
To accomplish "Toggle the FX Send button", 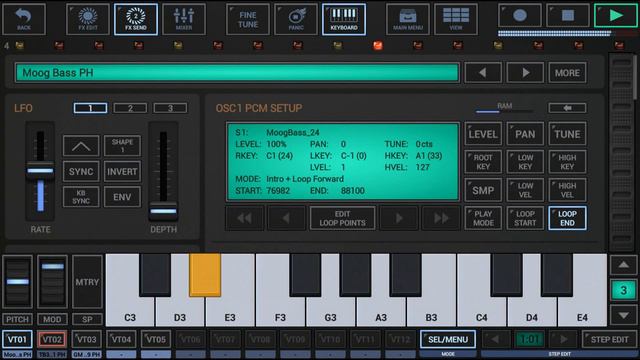I will pos(136,19).
